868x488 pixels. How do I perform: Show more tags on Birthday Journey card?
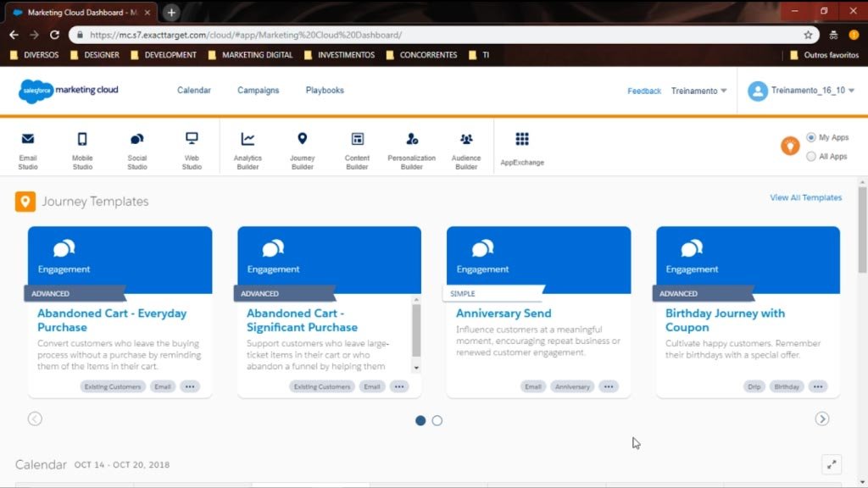click(818, 386)
